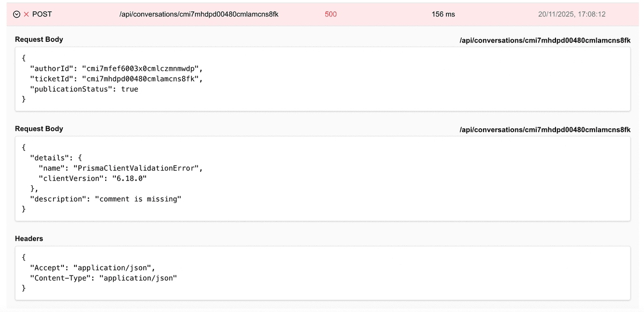Viewport: 644px width, 312px height.
Task: Click the Headers section heading
Action: (29, 238)
